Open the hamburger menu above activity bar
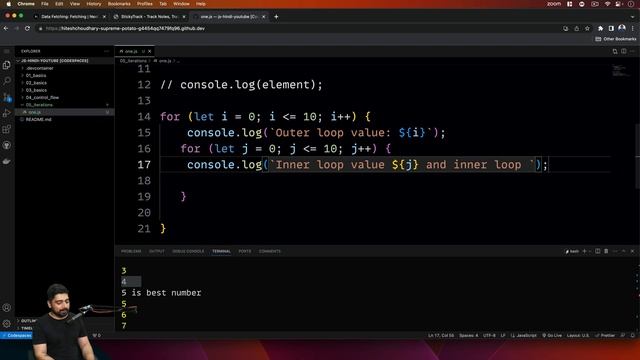Viewport: 640px width, 360px height. point(7,51)
